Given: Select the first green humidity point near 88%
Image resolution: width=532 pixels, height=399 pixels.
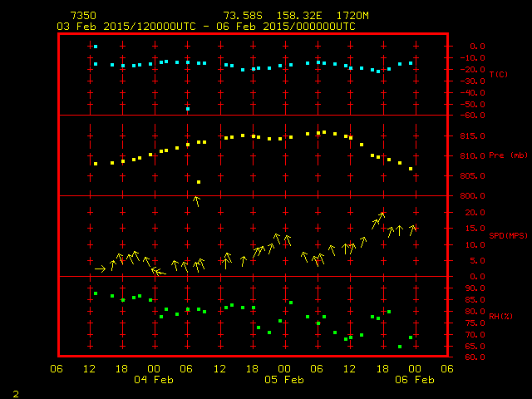Looking at the screenshot, I should [96, 293].
